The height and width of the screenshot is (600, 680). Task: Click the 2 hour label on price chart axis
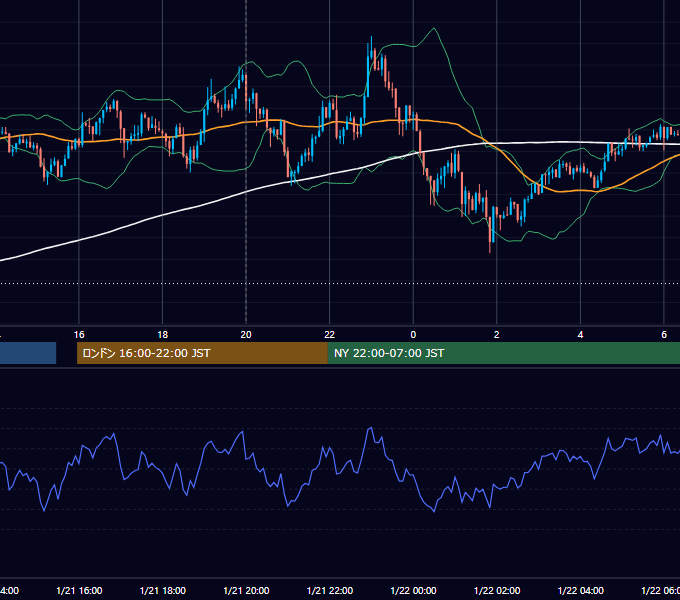point(497,335)
